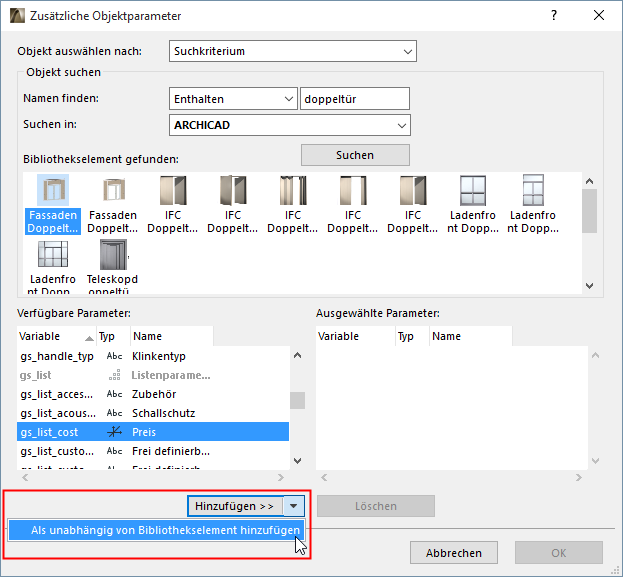
Task: Select the gs_list Listenparame... row
Action: [x=153, y=375]
